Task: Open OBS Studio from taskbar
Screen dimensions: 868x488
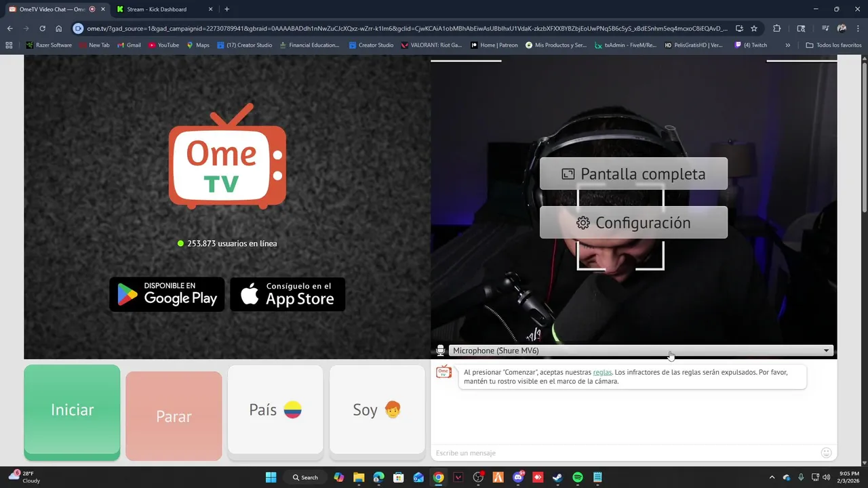Action: 478,477
